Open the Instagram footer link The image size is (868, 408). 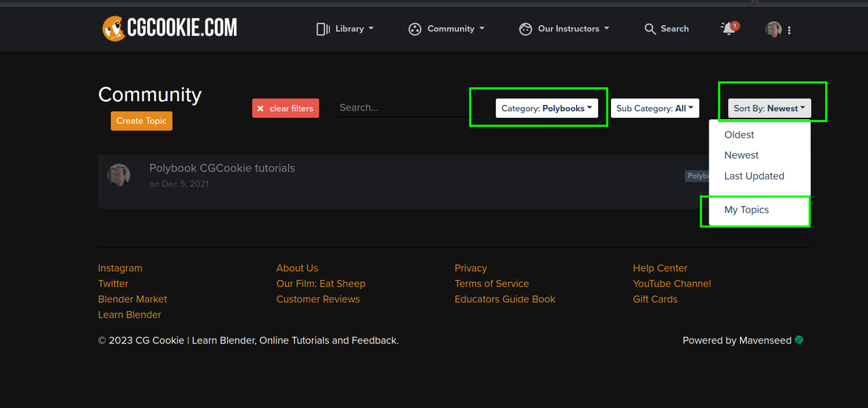coord(120,268)
